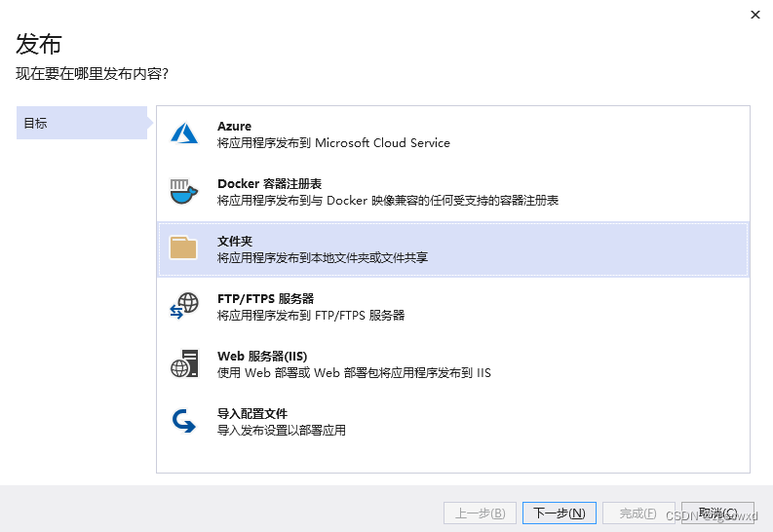The image size is (773, 532).
Task: Choose Web 服务器(IIS) target label
Action: pos(262,357)
